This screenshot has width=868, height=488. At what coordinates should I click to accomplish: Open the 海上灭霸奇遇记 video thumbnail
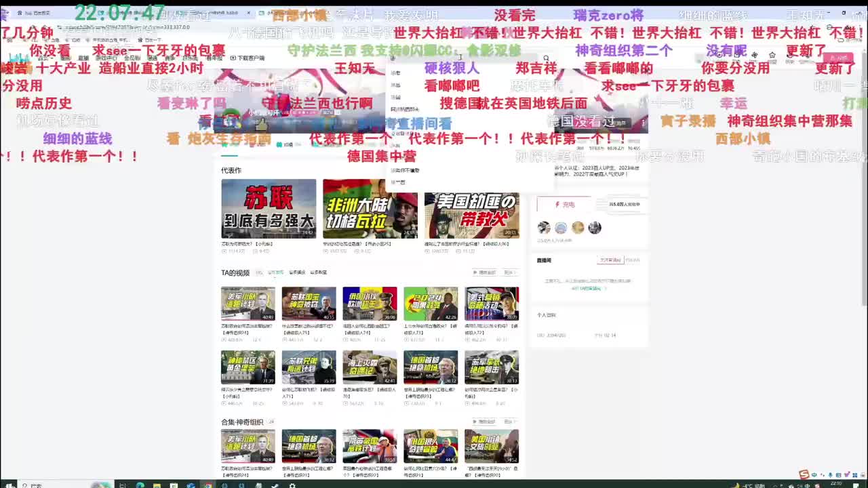(370, 367)
